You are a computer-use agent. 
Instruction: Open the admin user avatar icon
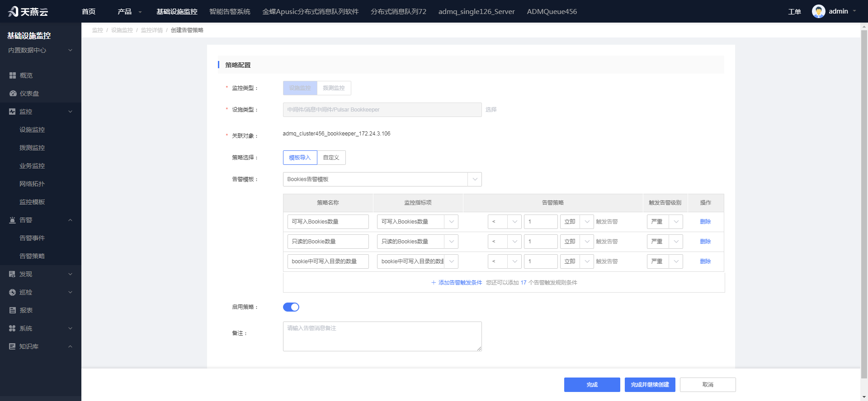click(x=818, y=11)
